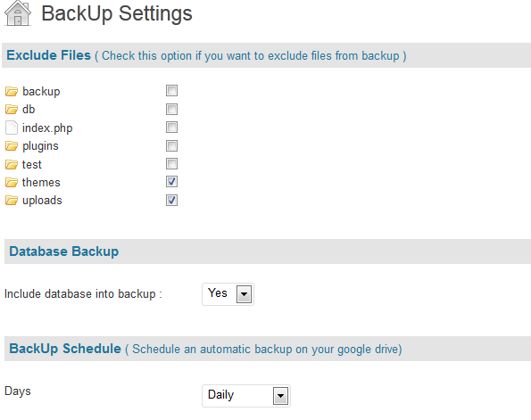Screen dimensions: 531x420
Task: Open the Include database Yes dropdown
Action: pyautogui.click(x=228, y=294)
